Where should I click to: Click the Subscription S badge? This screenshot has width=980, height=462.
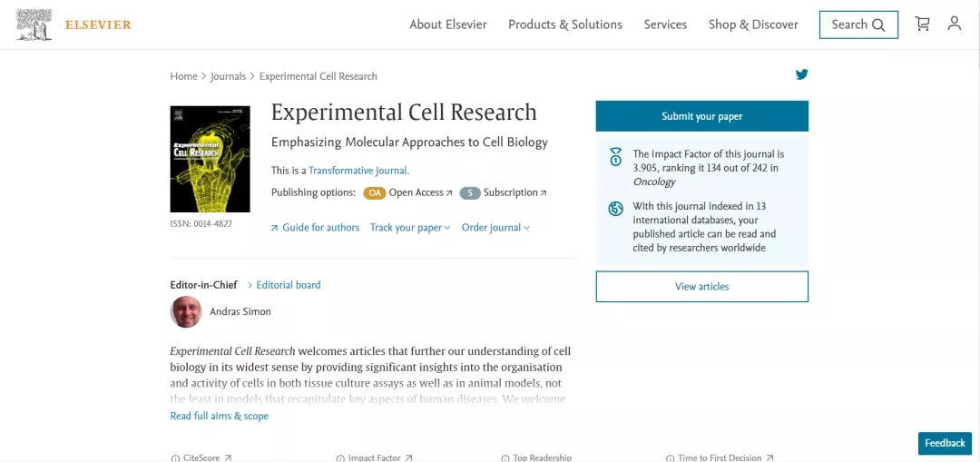469,192
